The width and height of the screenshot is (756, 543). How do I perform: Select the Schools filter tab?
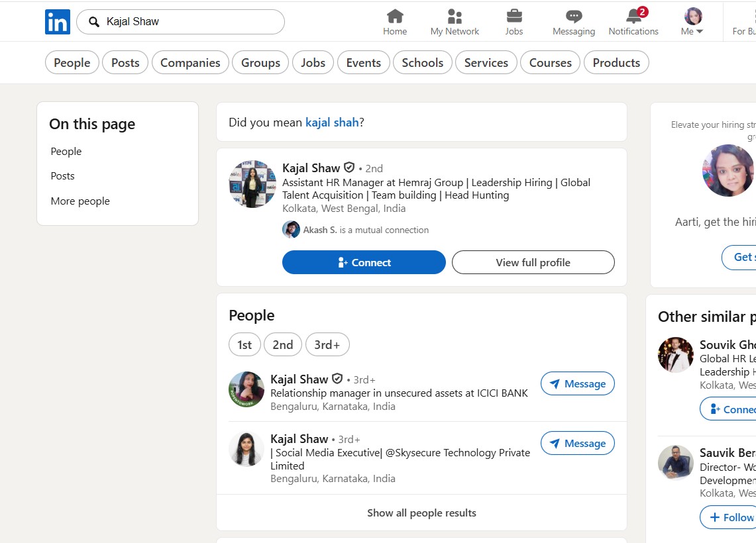click(422, 63)
